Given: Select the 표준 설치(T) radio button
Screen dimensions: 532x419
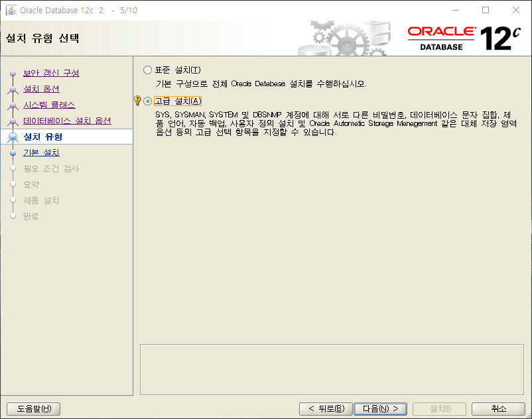Looking at the screenshot, I should coord(147,70).
